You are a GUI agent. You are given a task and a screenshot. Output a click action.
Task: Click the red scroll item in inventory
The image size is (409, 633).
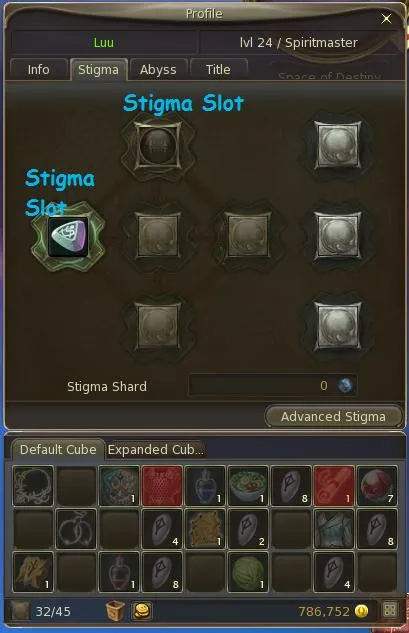334,486
